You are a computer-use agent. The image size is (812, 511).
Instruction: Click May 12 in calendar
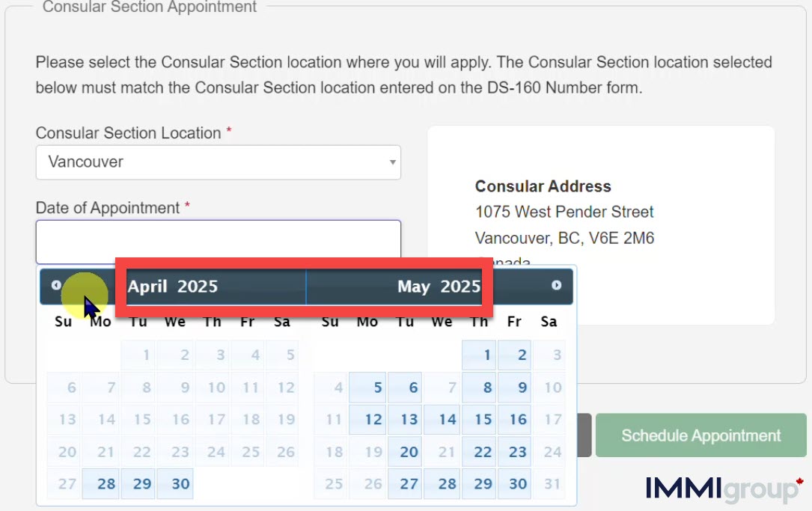[x=367, y=420]
